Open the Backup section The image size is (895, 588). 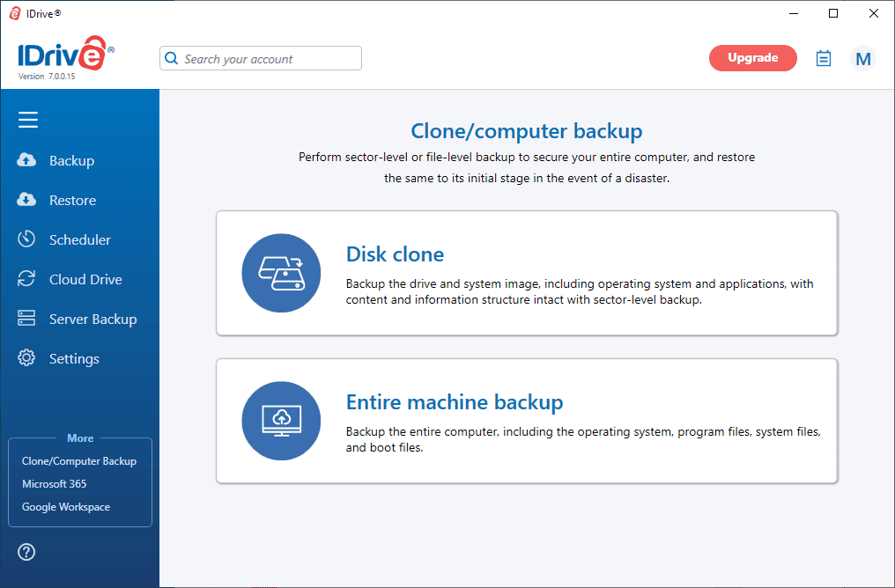pyautogui.click(x=72, y=161)
